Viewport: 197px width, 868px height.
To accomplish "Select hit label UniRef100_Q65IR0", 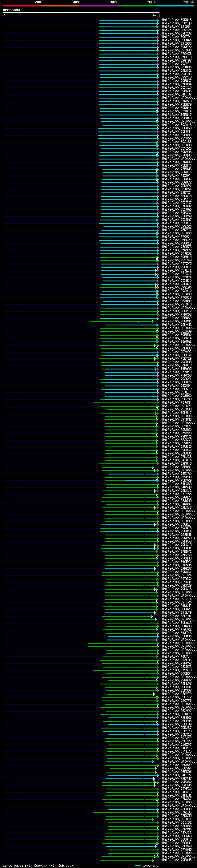I will (177, 474).
